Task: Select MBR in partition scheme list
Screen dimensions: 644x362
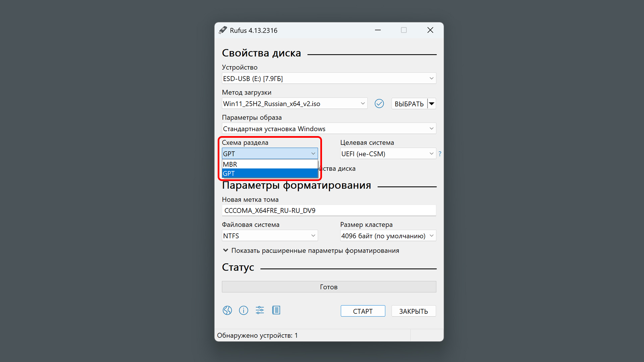Action: click(x=270, y=164)
